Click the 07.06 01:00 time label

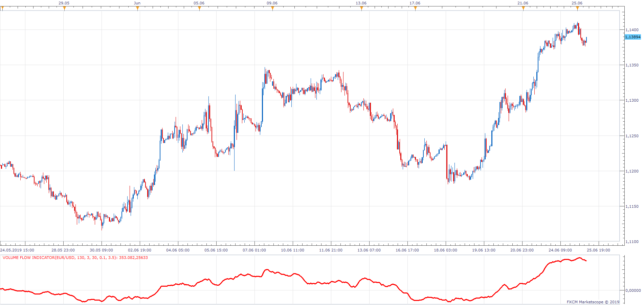click(x=254, y=250)
